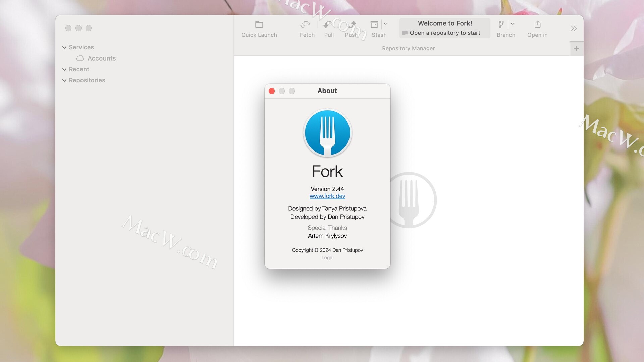Open the Branch dropdown arrow
The width and height of the screenshot is (644, 362).
512,24
